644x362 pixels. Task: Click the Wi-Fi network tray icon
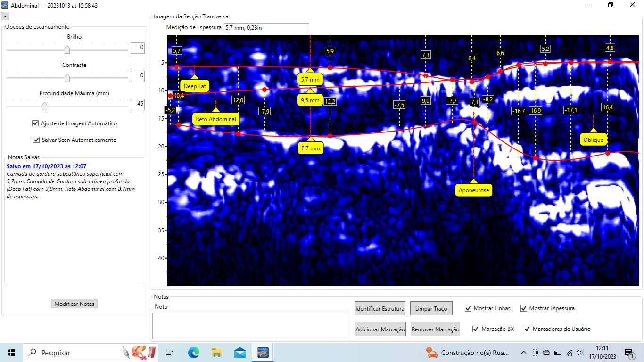(570, 353)
